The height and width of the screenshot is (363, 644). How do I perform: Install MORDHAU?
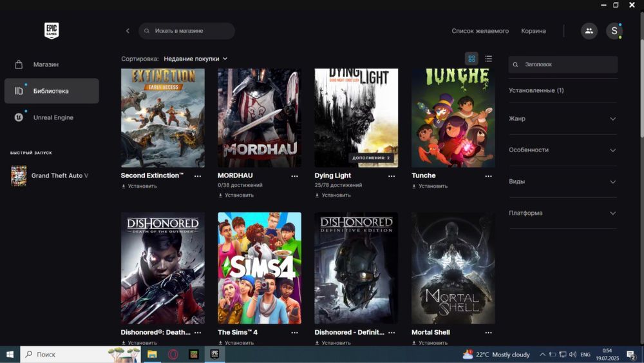[x=236, y=195]
